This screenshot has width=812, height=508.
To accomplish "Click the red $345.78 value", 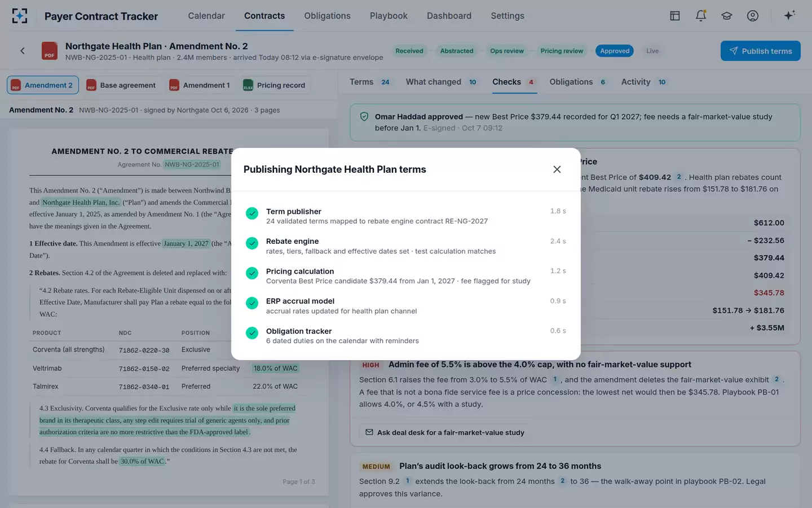I will coord(769,292).
